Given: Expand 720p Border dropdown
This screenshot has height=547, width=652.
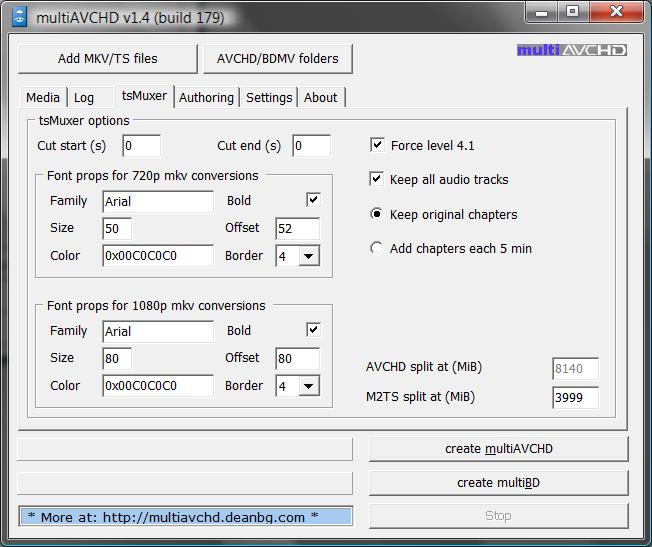Looking at the screenshot, I should [x=309, y=256].
